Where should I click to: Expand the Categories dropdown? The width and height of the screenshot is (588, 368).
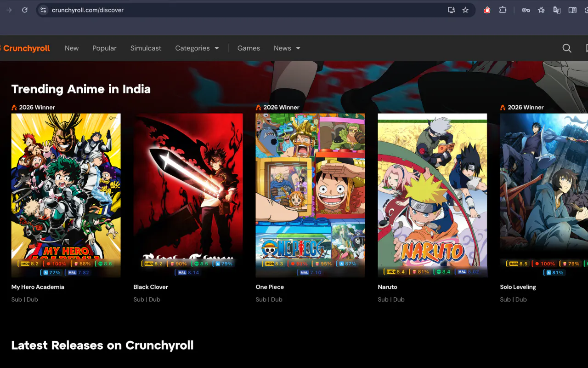point(197,48)
